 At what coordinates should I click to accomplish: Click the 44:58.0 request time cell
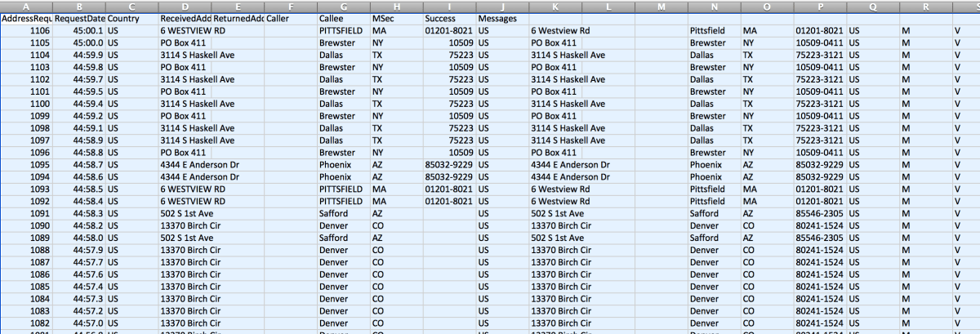pos(79,238)
